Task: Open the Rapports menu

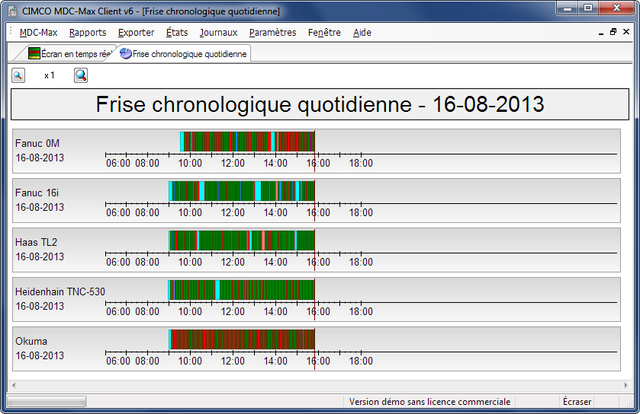Action: pos(88,33)
